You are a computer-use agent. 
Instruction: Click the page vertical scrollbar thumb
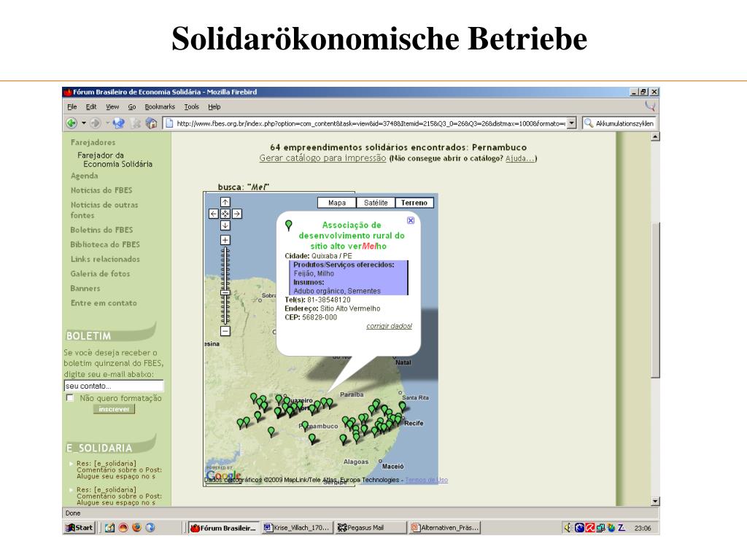pyautogui.click(x=656, y=300)
